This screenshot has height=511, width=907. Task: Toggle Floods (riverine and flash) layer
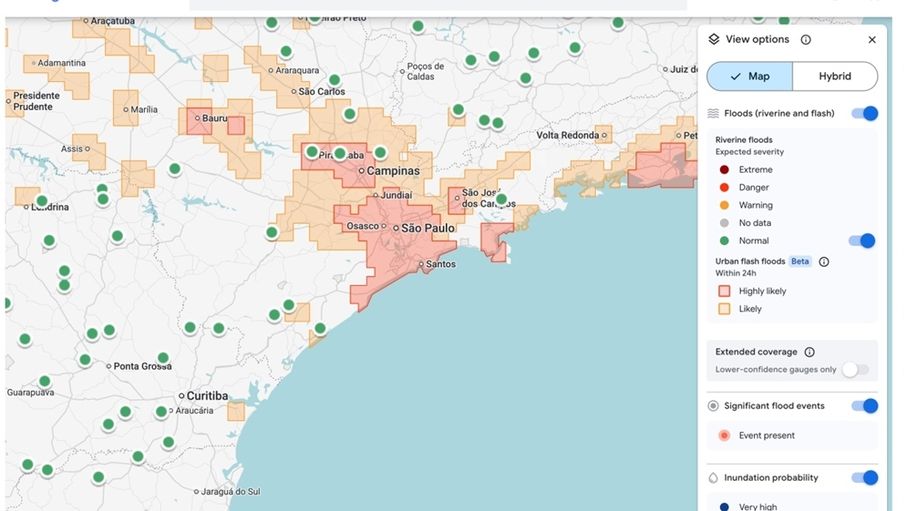coord(864,114)
